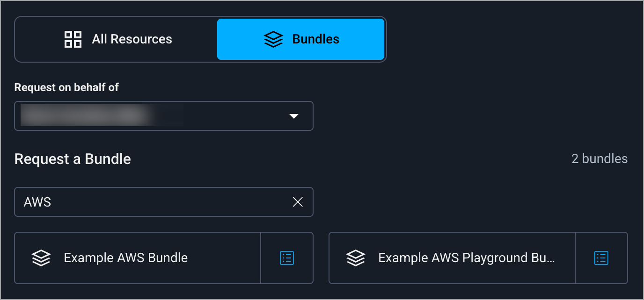The height and width of the screenshot is (300, 644).
Task: Click the All Resources grid icon
Action: point(73,39)
